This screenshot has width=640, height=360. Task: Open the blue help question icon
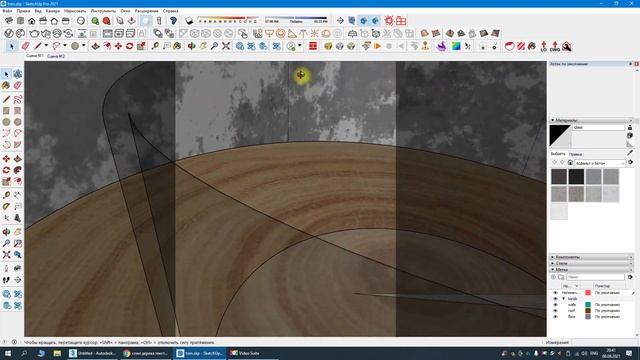coord(173,20)
